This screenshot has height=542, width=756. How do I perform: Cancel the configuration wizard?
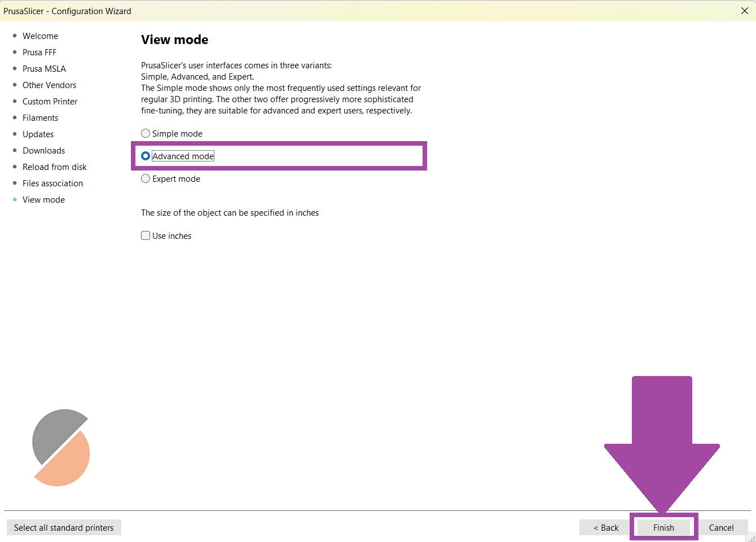[721, 527]
